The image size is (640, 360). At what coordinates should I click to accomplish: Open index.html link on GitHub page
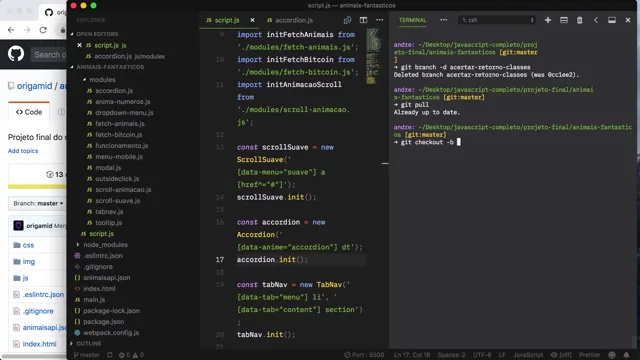[x=40, y=344]
